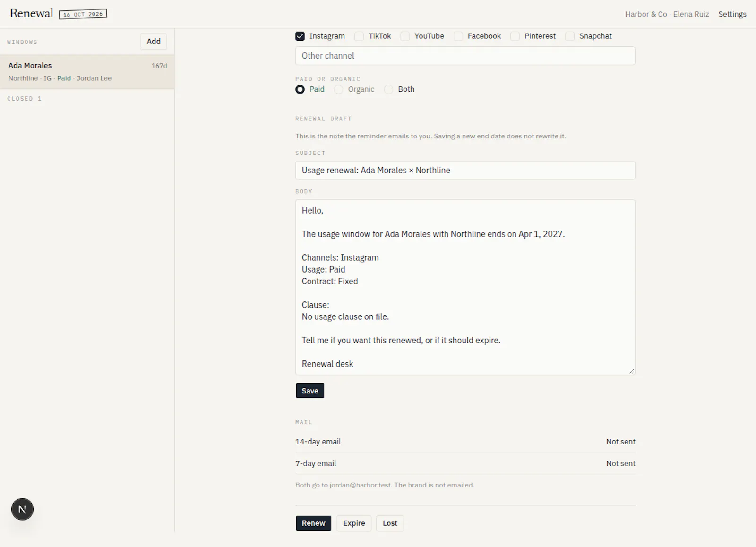Screen dimensions: 756x547
Task: Check the TikTok channel checkbox
Action: coord(359,36)
